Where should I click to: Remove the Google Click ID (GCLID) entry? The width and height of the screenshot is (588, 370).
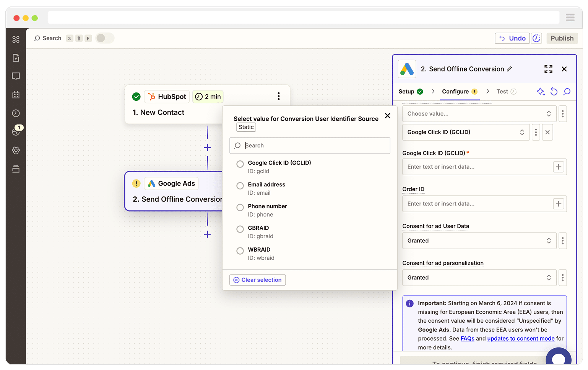coord(547,132)
